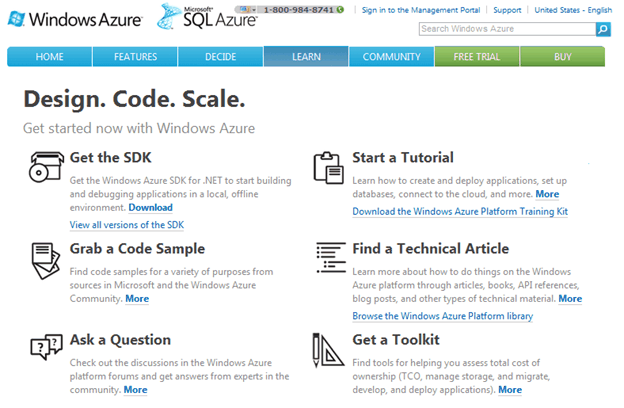Click the Get a Toolkit heading
The width and height of the screenshot is (624, 408).
[396, 340]
